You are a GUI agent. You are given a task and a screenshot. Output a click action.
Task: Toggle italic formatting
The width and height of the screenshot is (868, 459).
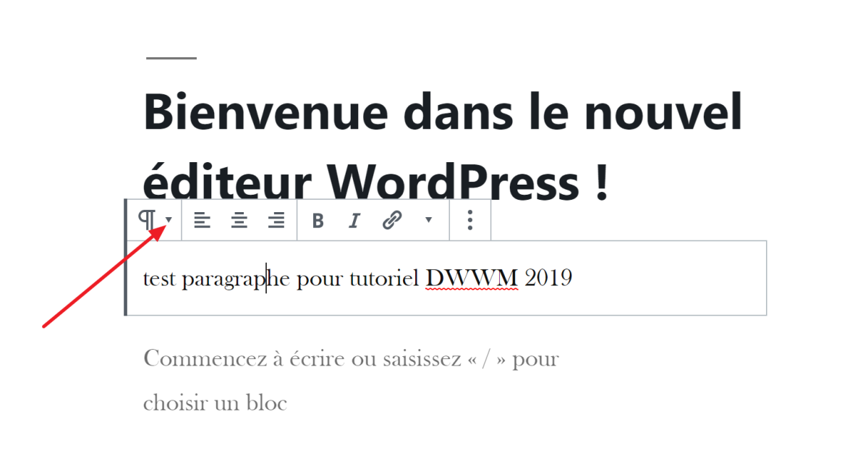(x=354, y=221)
